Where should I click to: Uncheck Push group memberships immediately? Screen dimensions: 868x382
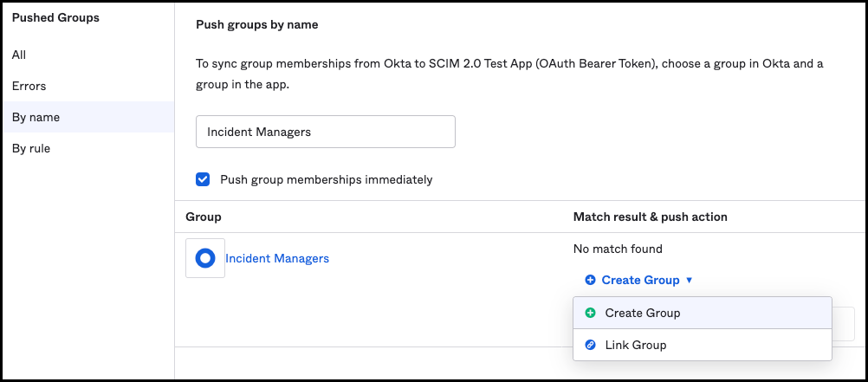click(x=204, y=179)
